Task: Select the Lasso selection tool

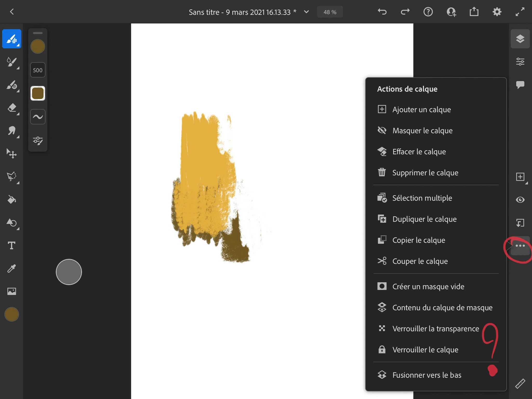Action: (x=12, y=177)
